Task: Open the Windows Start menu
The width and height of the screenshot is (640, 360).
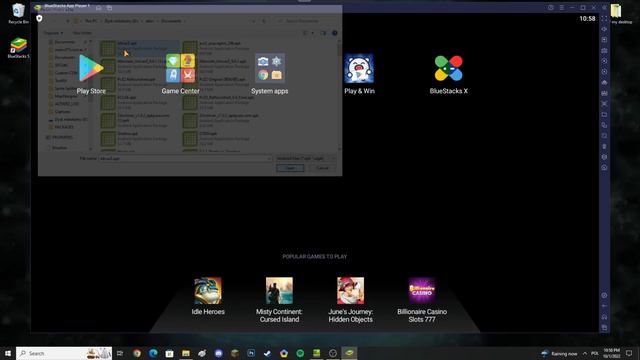Action: tap(8, 353)
